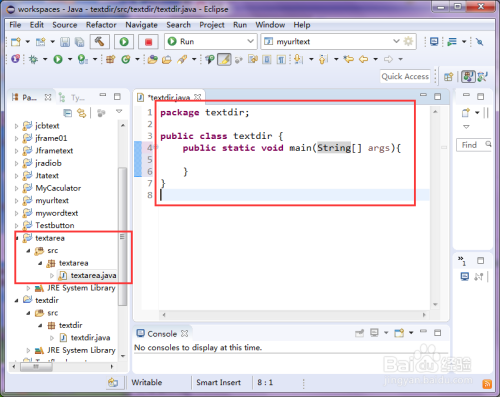Maximize the editor area
This screenshot has width=500, height=397.
(x=438, y=97)
